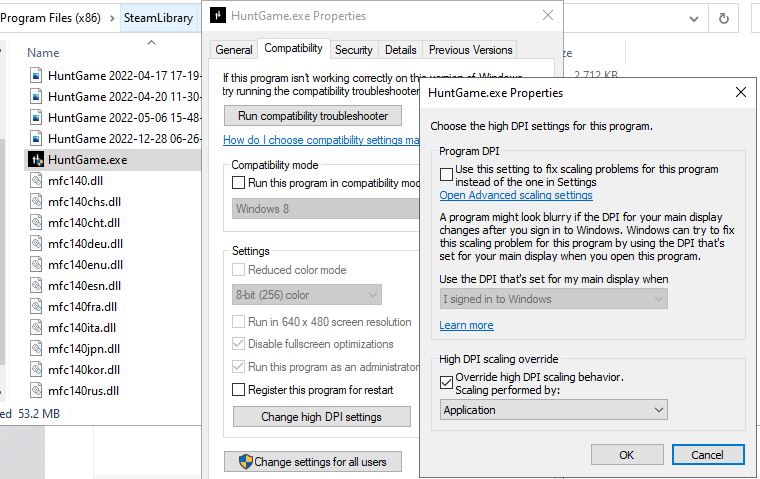Enable Program DPI scaling fix checkbox

pos(447,175)
